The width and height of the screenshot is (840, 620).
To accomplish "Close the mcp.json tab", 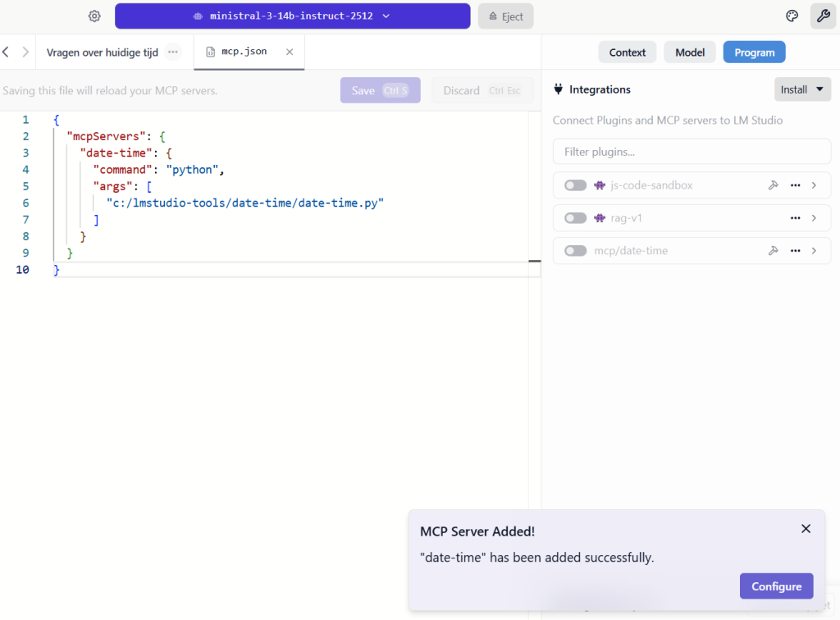I will 289,52.
